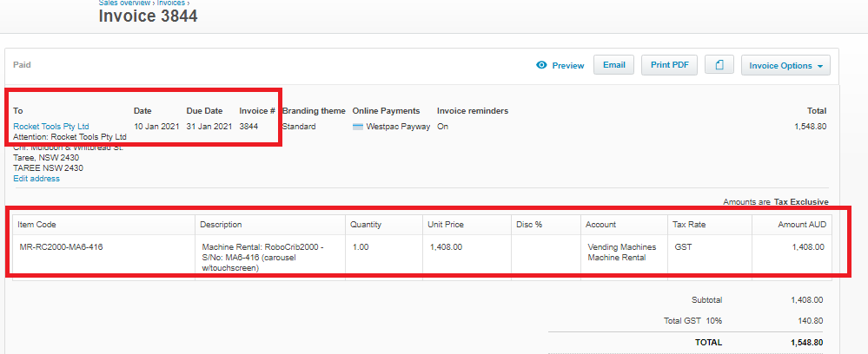Open Rocket Tools Pty Ltd contact link
The image size is (868, 354).
pos(51,126)
